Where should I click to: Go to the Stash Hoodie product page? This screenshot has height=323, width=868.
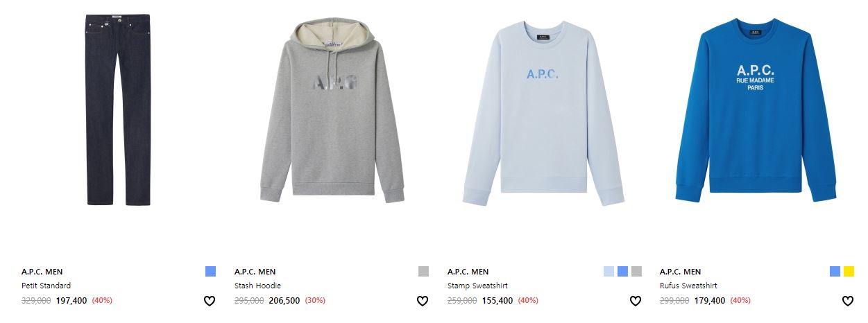pos(257,286)
